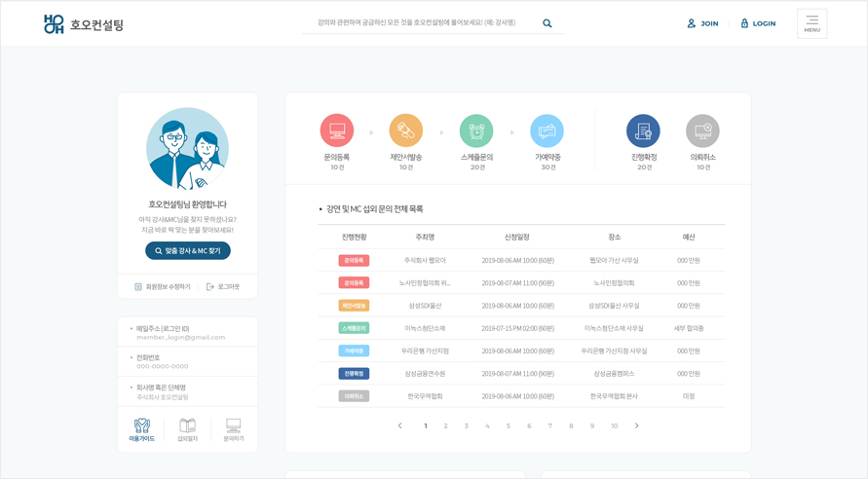Go to previous page with left chevron
The height and width of the screenshot is (479, 868).
(400, 425)
